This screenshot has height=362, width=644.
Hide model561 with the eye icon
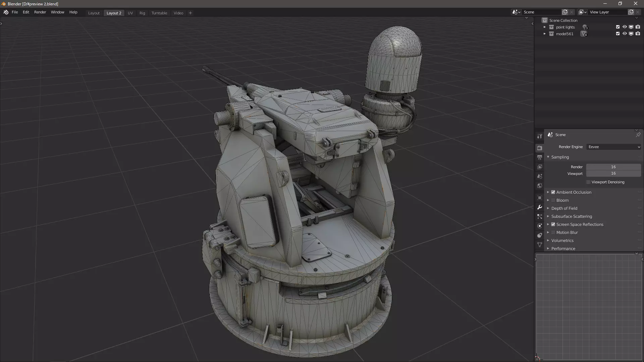point(625,34)
